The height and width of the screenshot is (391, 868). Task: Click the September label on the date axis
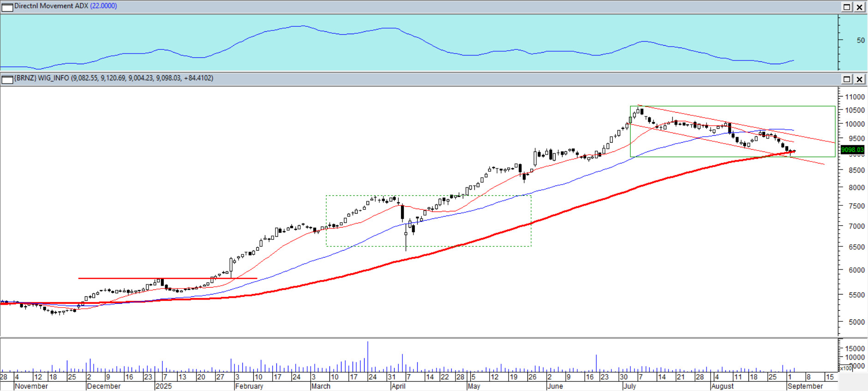coord(805,386)
